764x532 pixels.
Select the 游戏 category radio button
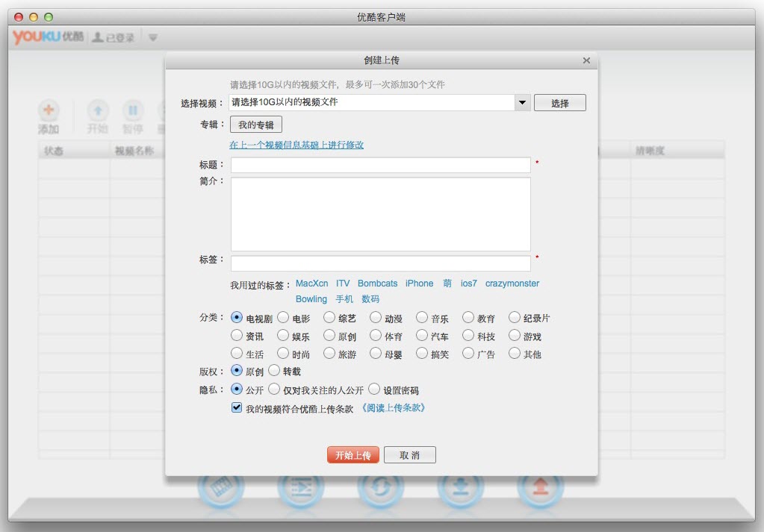pos(515,335)
